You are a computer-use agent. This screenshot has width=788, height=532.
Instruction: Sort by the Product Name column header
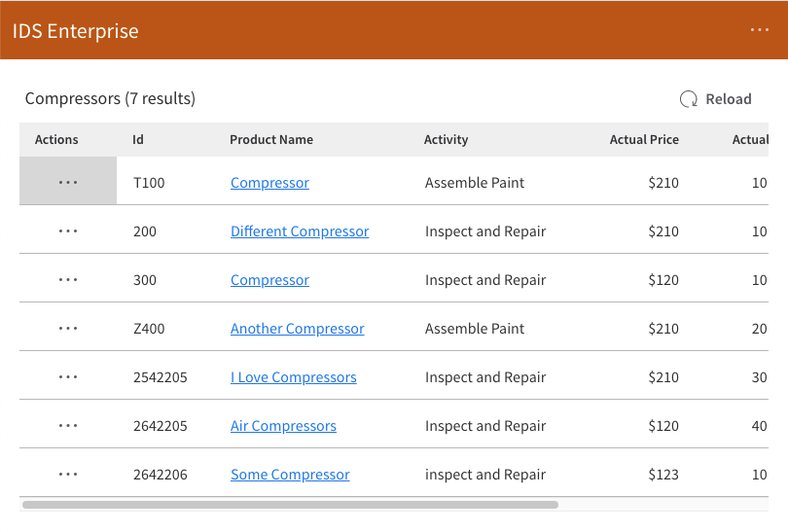coord(271,140)
